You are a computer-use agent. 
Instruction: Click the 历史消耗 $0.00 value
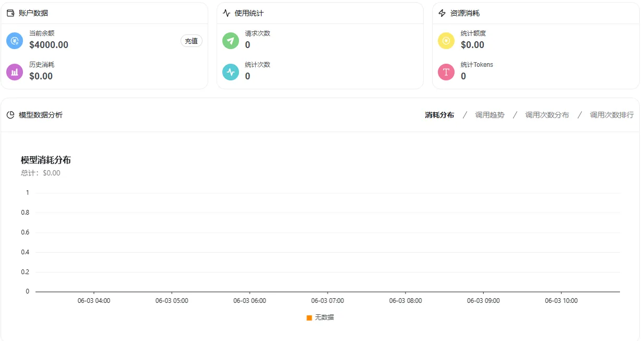[41, 76]
